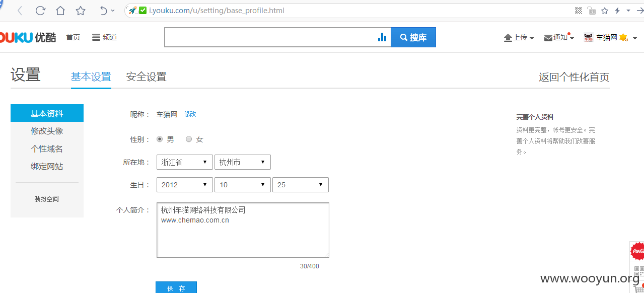Open 个性域名 in the sidebar
644x293 pixels.
click(x=47, y=149)
